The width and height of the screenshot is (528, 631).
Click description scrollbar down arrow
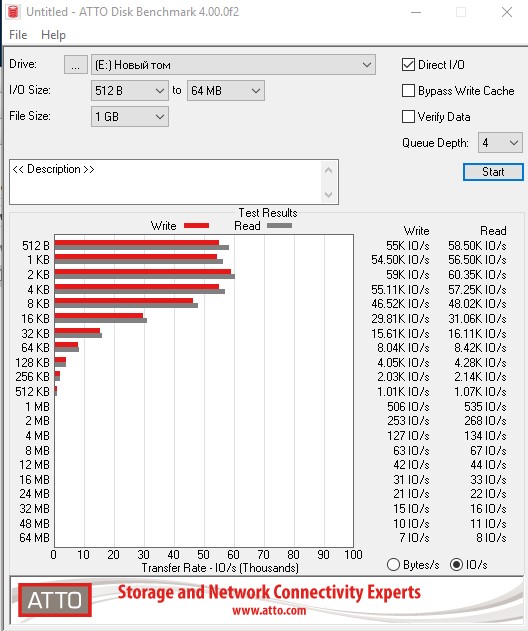point(328,195)
